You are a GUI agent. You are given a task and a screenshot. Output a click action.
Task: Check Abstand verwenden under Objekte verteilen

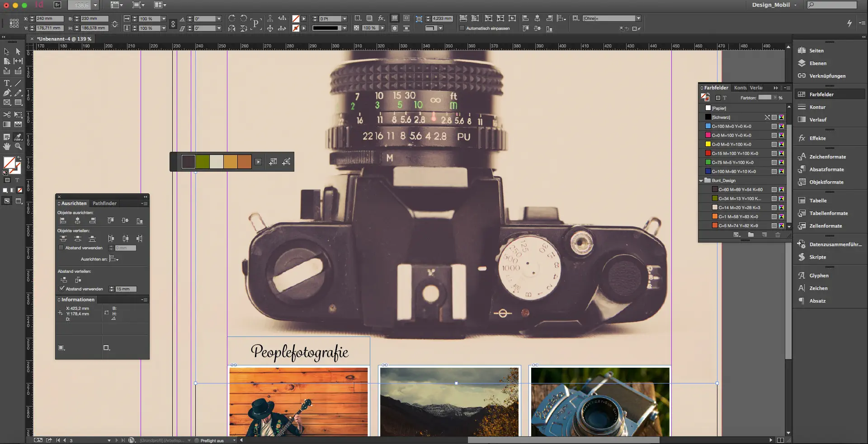coord(61,248)
